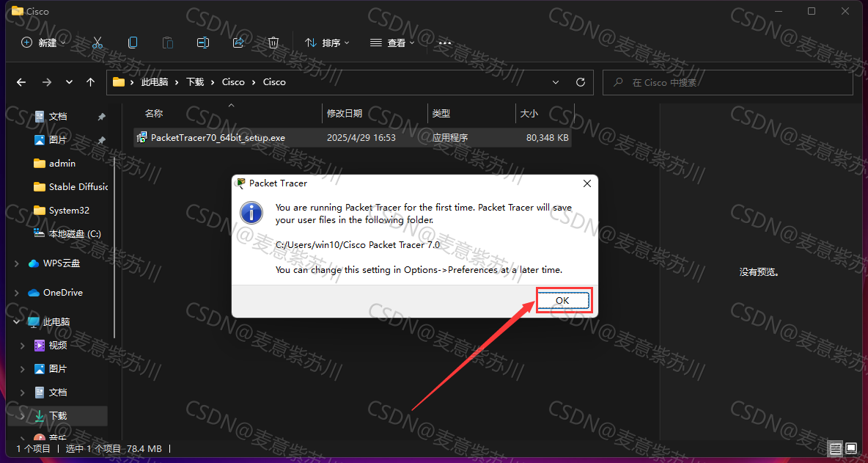The image size is (868, 463).
Task: Open pinned 文档 in the quick access sidebar
Action: [58, 117]
